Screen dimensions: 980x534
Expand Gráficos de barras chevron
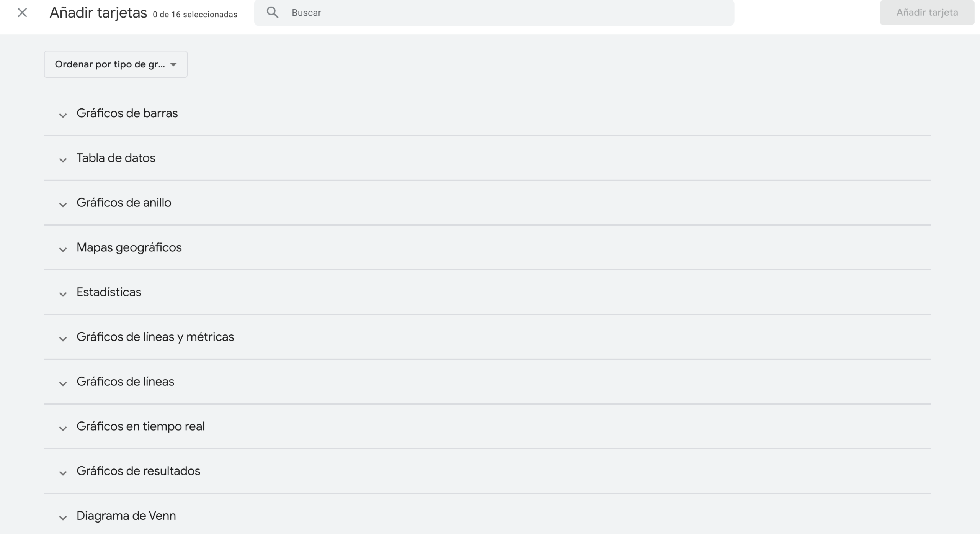click(x=63, y=115)
